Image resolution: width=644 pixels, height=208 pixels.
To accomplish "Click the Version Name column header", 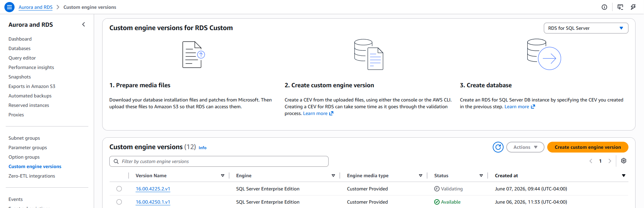I will point(151,176).
